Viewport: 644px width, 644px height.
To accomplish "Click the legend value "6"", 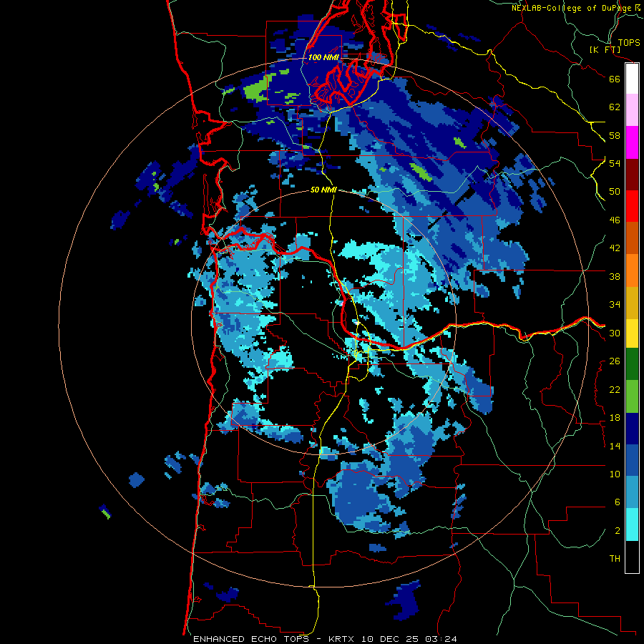I will [x=618, y=502].
